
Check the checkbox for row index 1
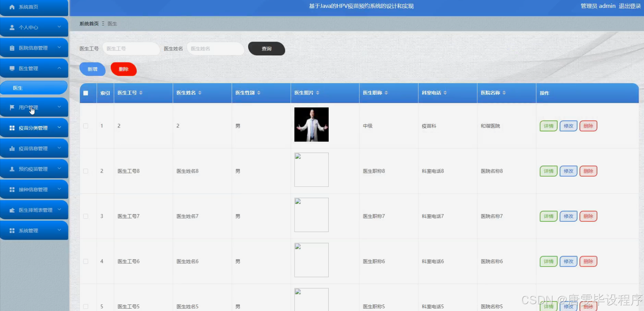tap(86, 126)
